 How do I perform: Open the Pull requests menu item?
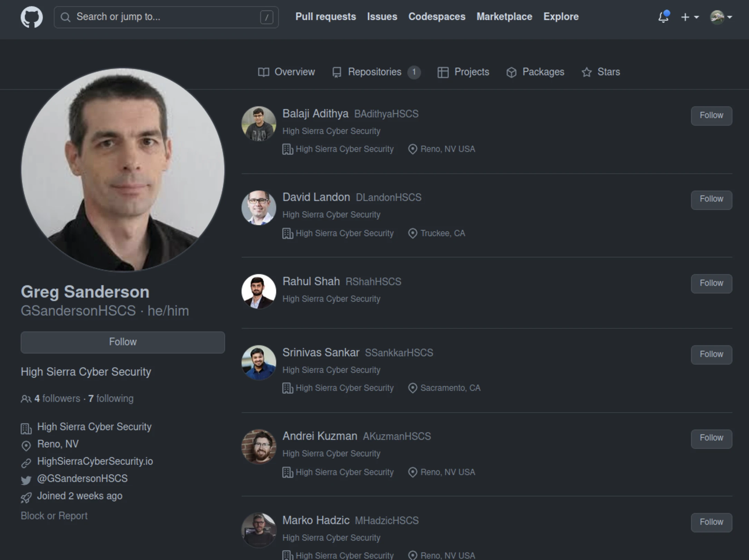pyautogui.click(x=325, y=17)
